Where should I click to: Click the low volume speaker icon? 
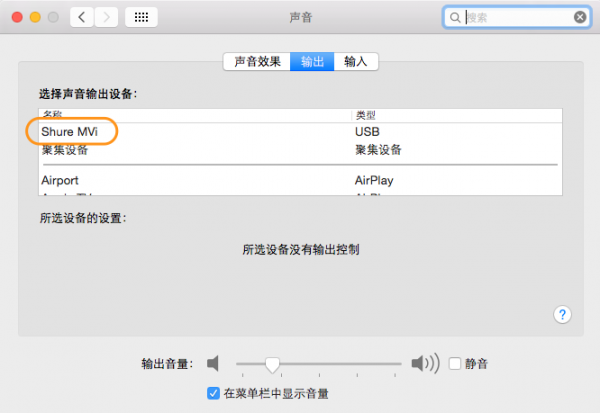[213, 363]
